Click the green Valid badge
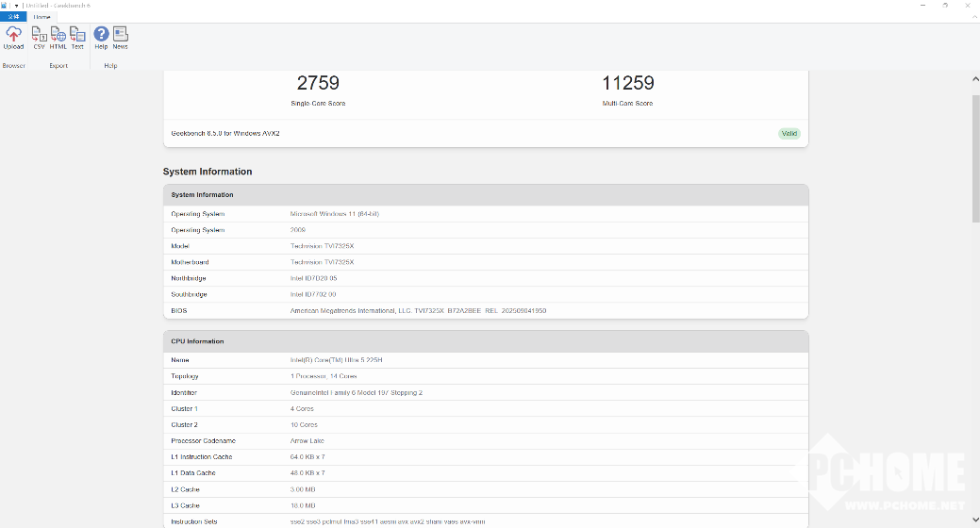The height and width of the screenshot is (528, 980). [789, 134]
